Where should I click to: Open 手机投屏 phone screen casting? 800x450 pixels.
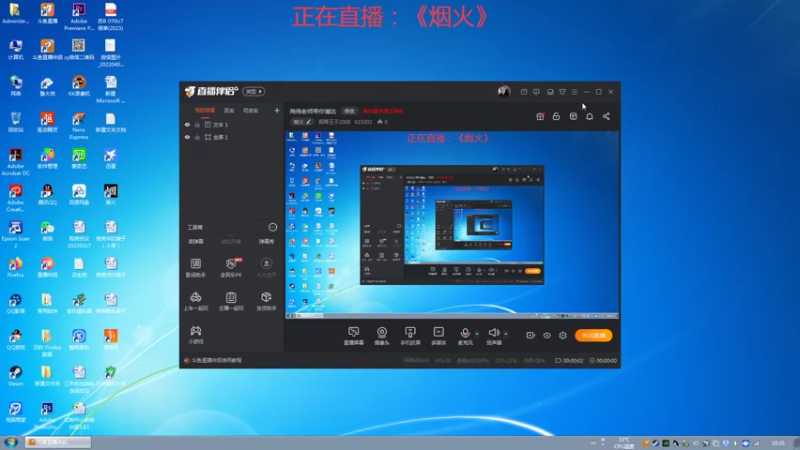point(410,336)
